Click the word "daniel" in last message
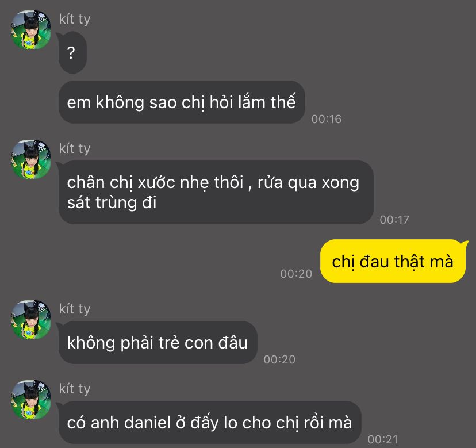Screen dimensions: 476x448 148,423
